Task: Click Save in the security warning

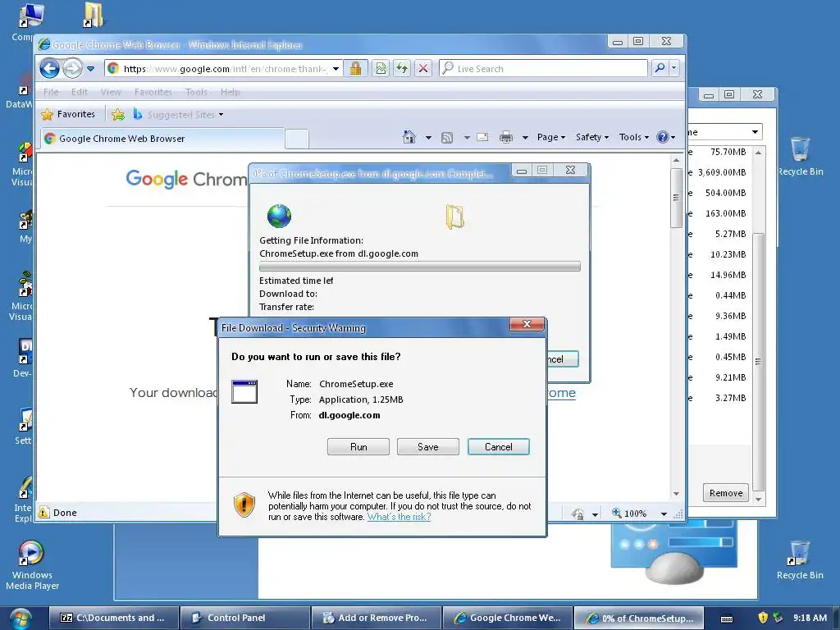Action: [428, 447]
